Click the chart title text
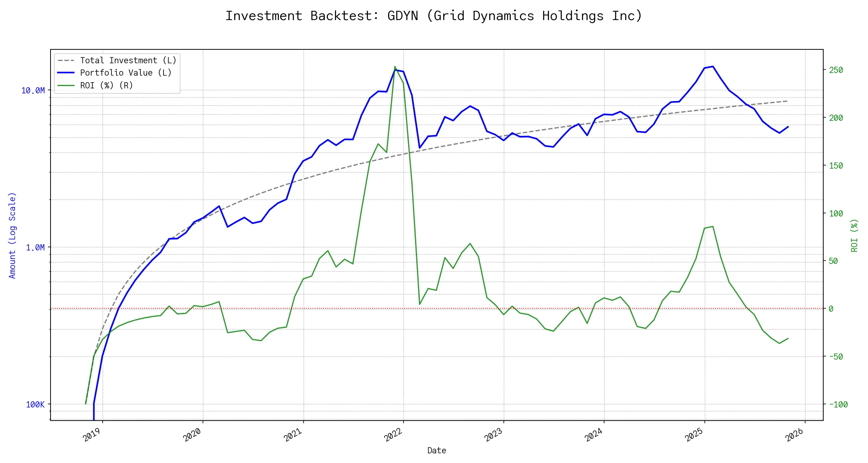This screenshot has height=463, width=868. point(434,16)
